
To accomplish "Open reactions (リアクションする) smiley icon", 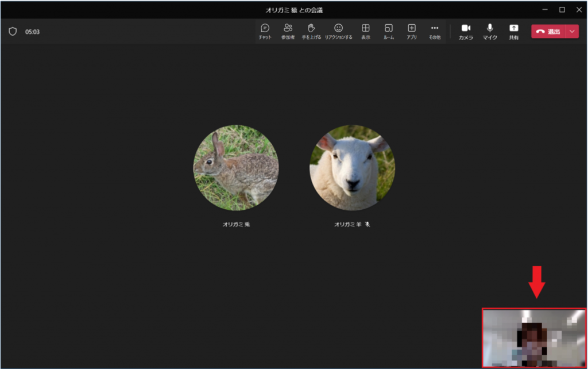I will [x=338, y=31].
